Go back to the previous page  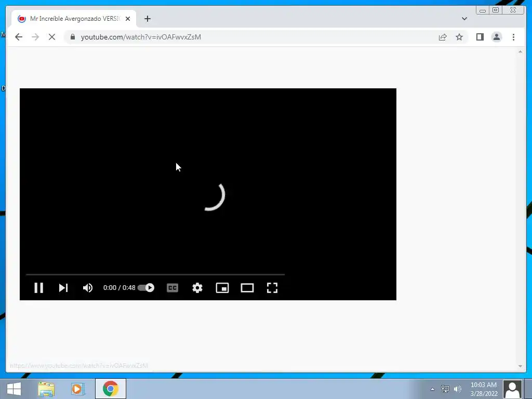19,37
